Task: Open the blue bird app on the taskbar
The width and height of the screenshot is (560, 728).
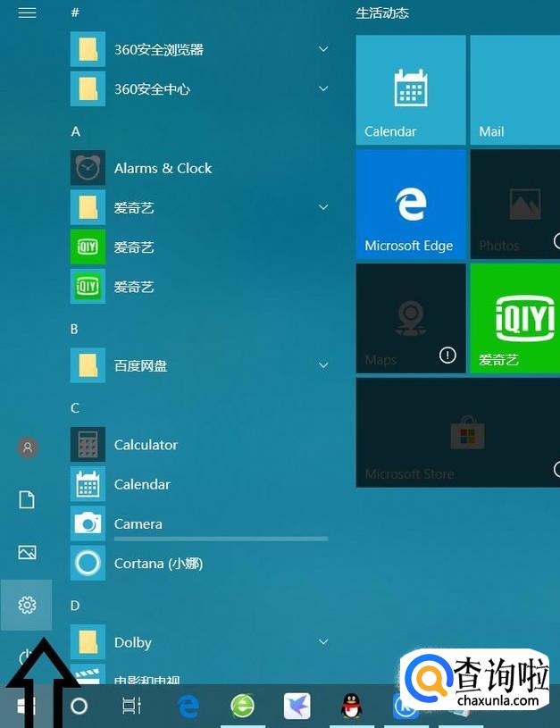Action: click(297, 707)
